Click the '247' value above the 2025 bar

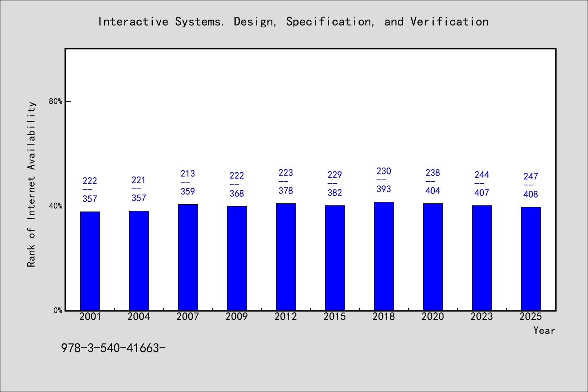coord(531,176)
